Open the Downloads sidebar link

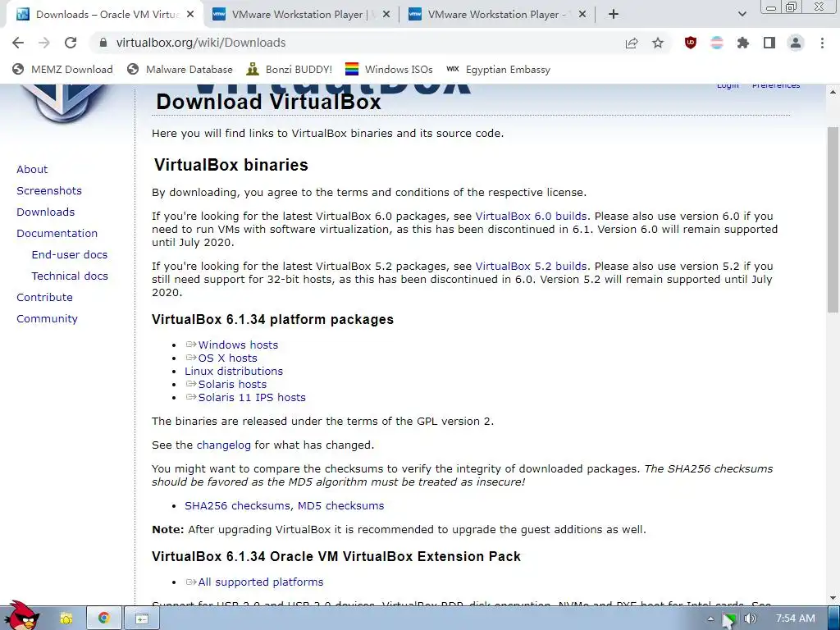pos(46,212)
